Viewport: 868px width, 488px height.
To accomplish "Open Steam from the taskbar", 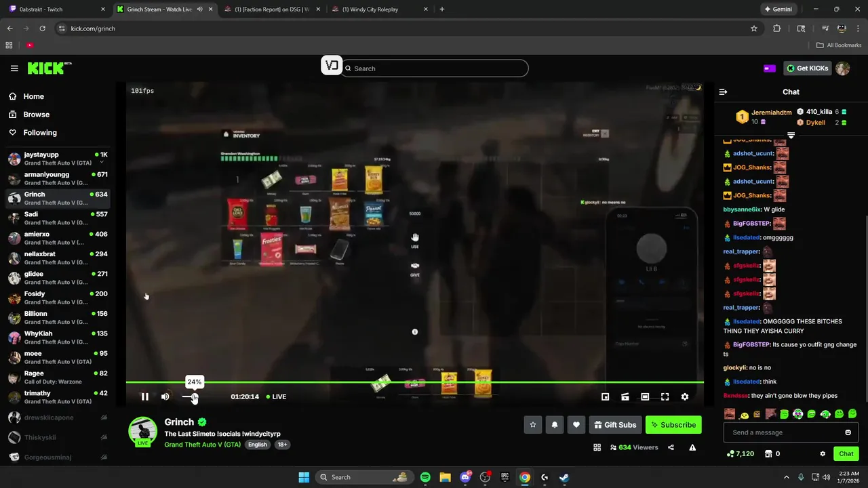I will 564,477.
